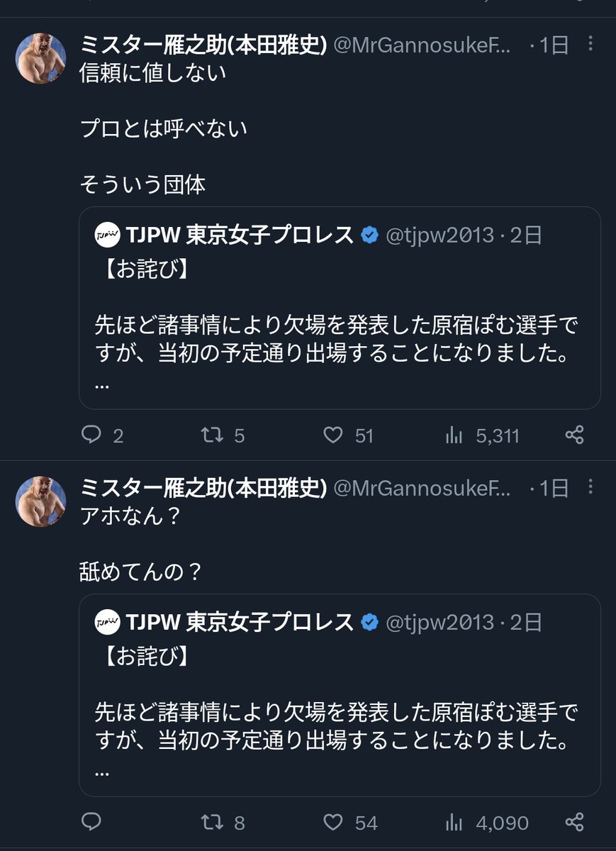
Task: View analytics showing 5,311 views
Action: point(454,435)
